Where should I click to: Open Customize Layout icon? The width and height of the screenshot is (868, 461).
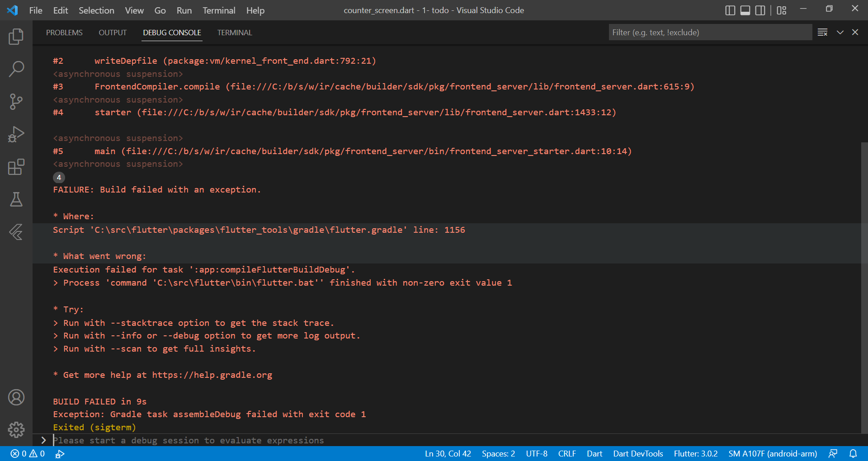click(782, 10)
